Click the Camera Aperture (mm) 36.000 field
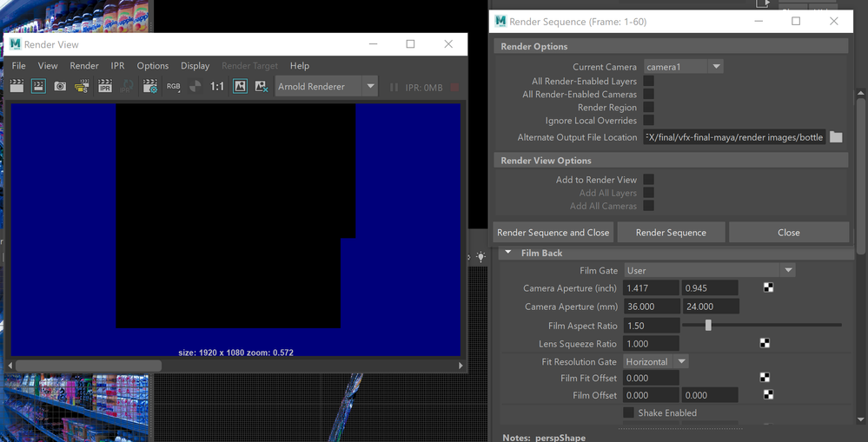Screen dimensions: 868x442 [651, 307]
